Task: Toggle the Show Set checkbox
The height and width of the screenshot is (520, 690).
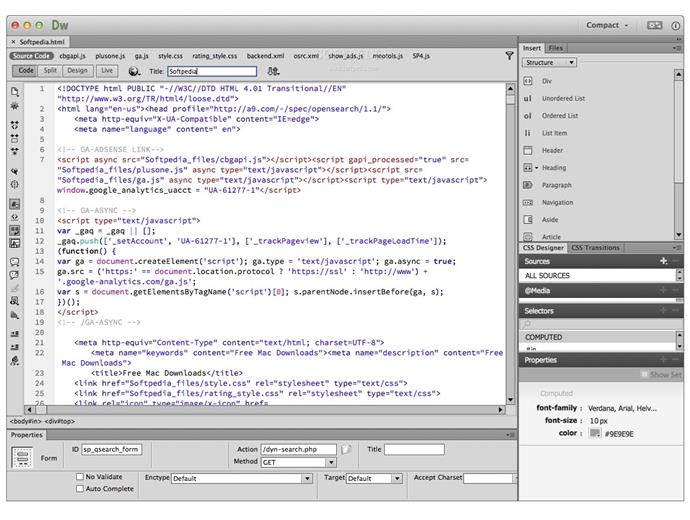Action: [x=644, y=374]
